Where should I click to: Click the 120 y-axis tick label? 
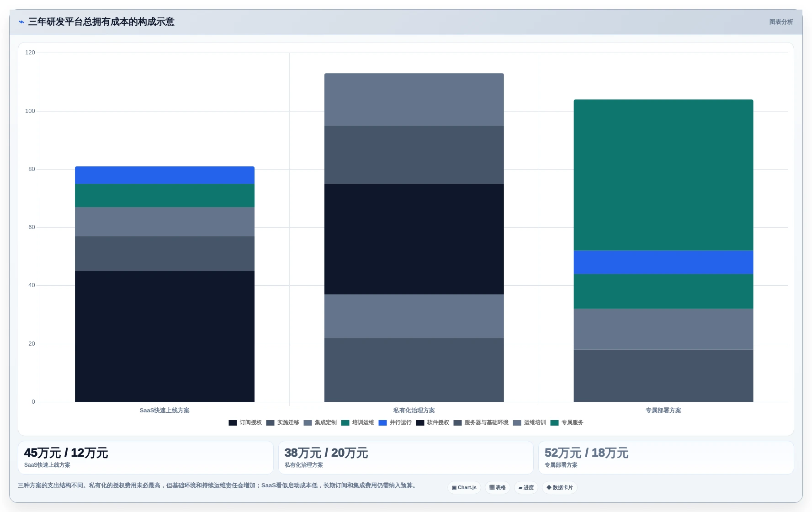pos(30,53)
